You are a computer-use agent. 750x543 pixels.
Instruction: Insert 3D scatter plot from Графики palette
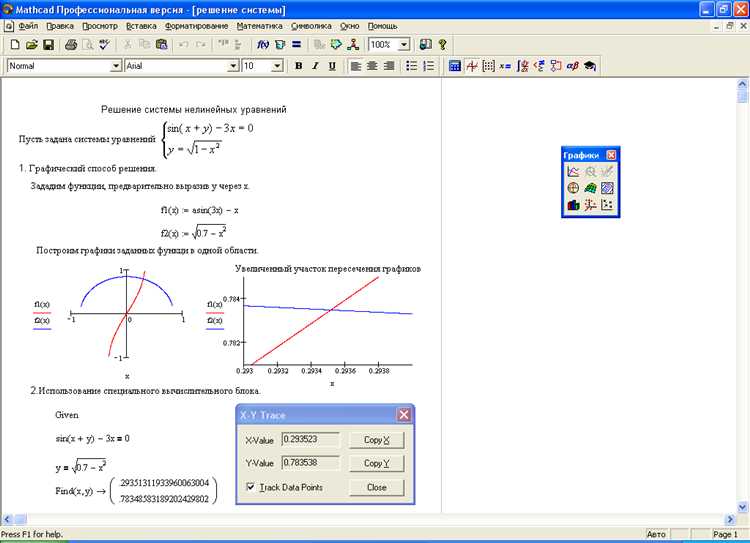click(590, 205)
